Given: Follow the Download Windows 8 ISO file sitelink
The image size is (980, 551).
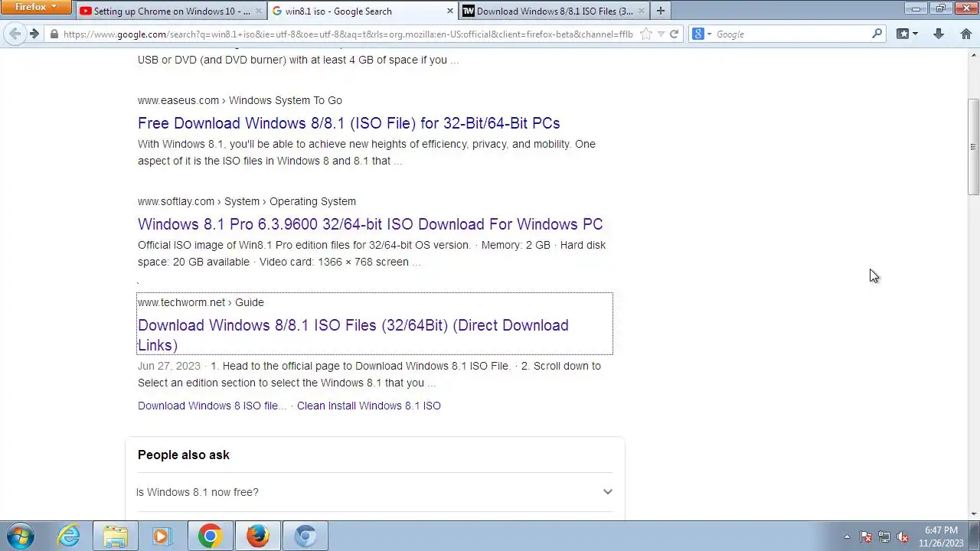Looking at the screenshot, I should point(212,406).
